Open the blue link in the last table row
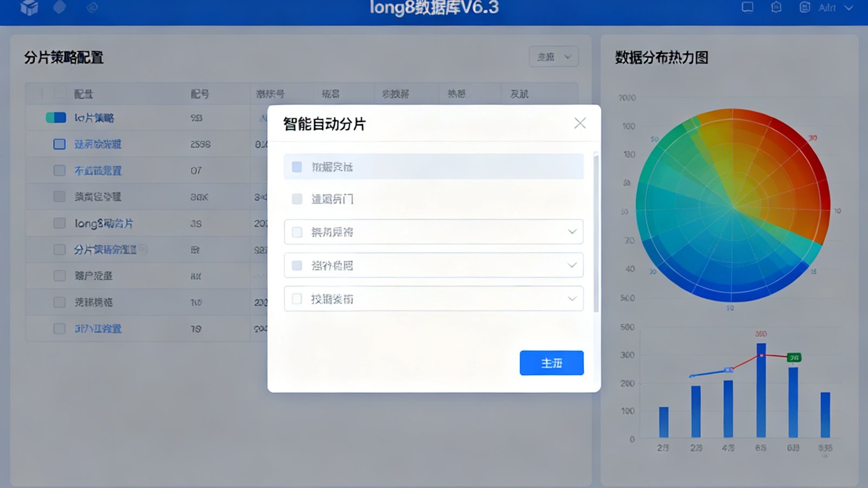 point(98,329)
